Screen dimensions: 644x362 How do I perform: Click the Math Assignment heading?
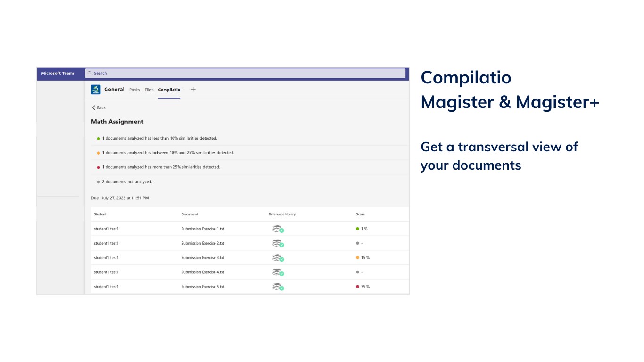pos(117,122)
